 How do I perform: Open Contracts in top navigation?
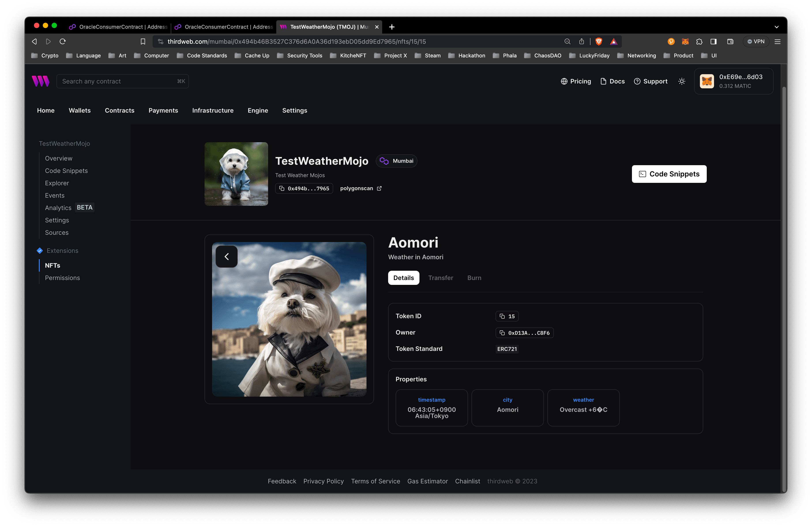pyautogui.click(x=119, y=110)
